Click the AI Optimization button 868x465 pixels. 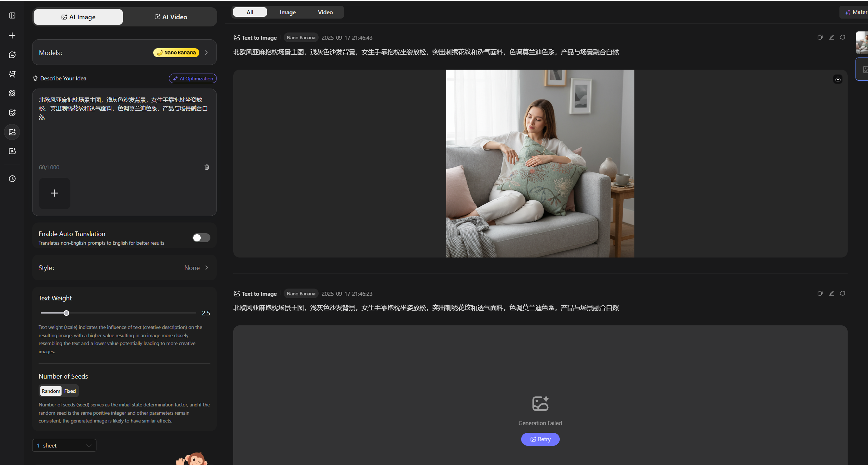pos(193,79)
